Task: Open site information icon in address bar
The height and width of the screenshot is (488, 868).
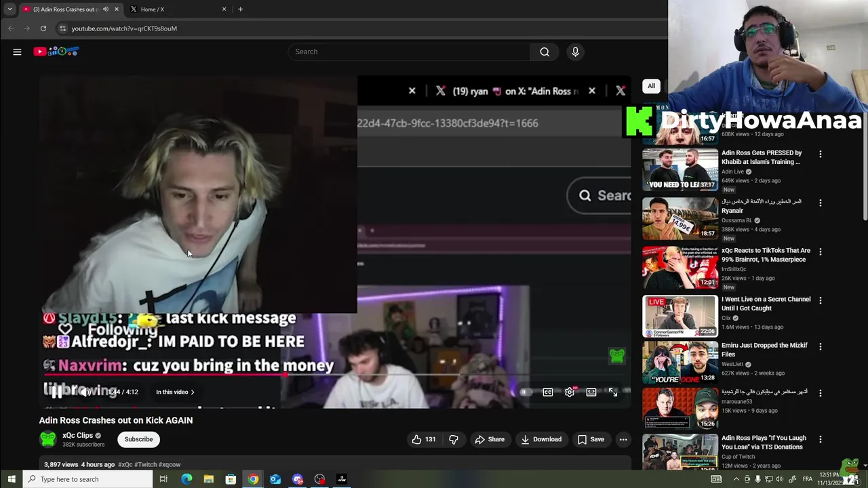Action: click(62, 28)
